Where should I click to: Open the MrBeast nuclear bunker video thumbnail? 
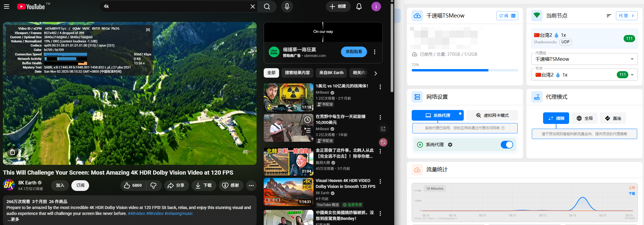(x=288, y=97)
